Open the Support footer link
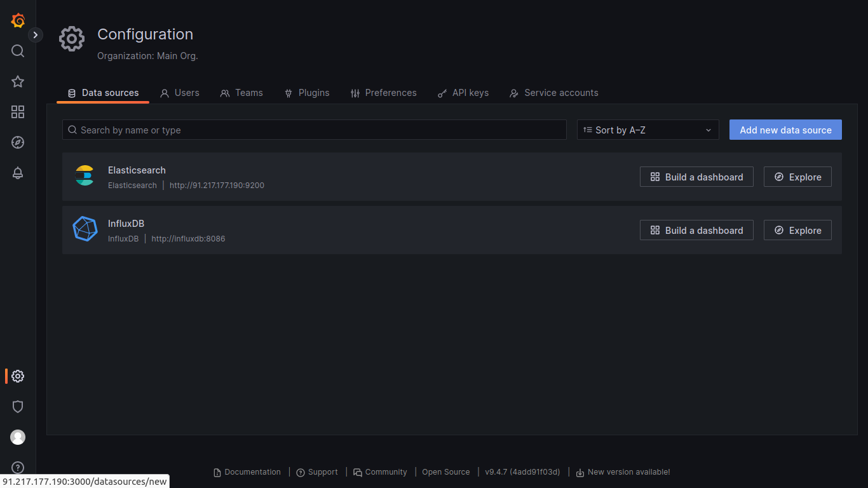Image resolution: width=868 pixels, height=488 pixels. (x=317, y=472)
